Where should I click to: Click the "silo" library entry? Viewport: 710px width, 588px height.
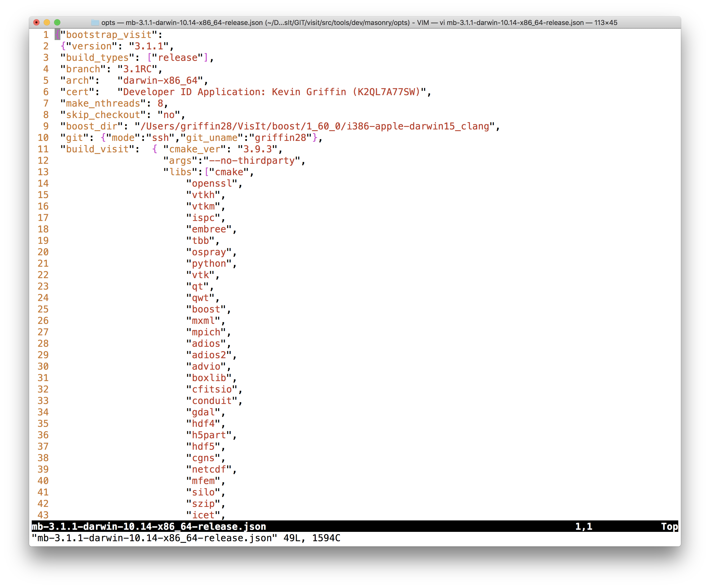(x=203, y=492)
